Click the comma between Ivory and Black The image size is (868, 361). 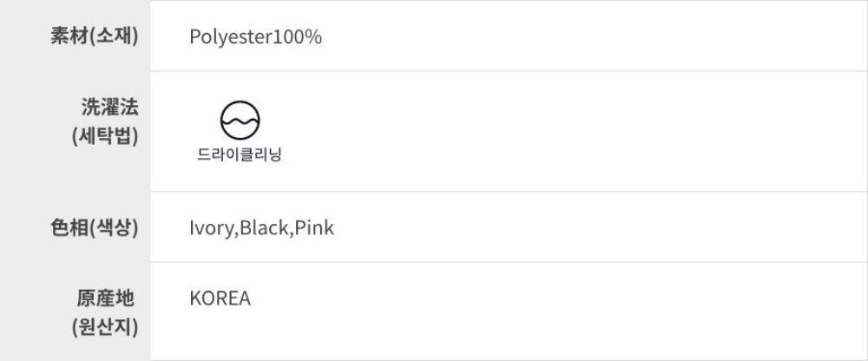click(x=236, y=233)
